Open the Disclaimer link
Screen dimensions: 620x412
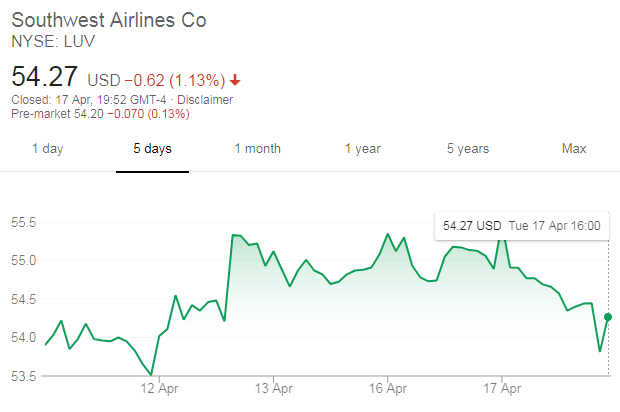click(x=205, y=100)
